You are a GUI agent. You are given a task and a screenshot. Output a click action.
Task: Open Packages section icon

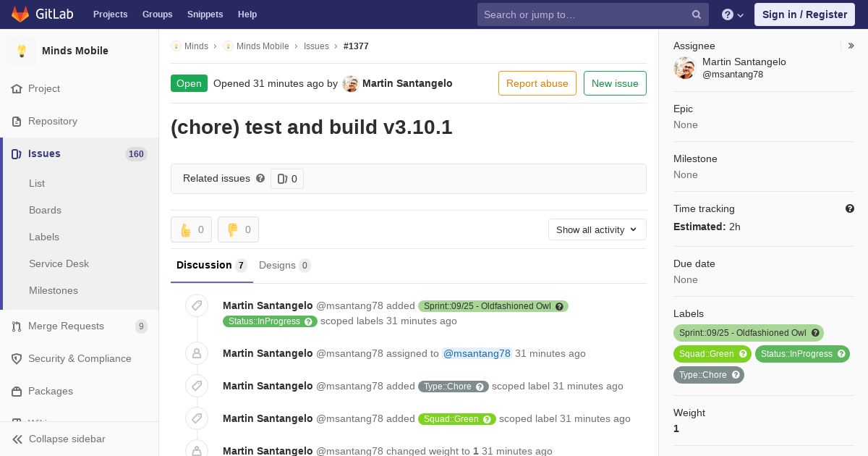click(17, 392)
